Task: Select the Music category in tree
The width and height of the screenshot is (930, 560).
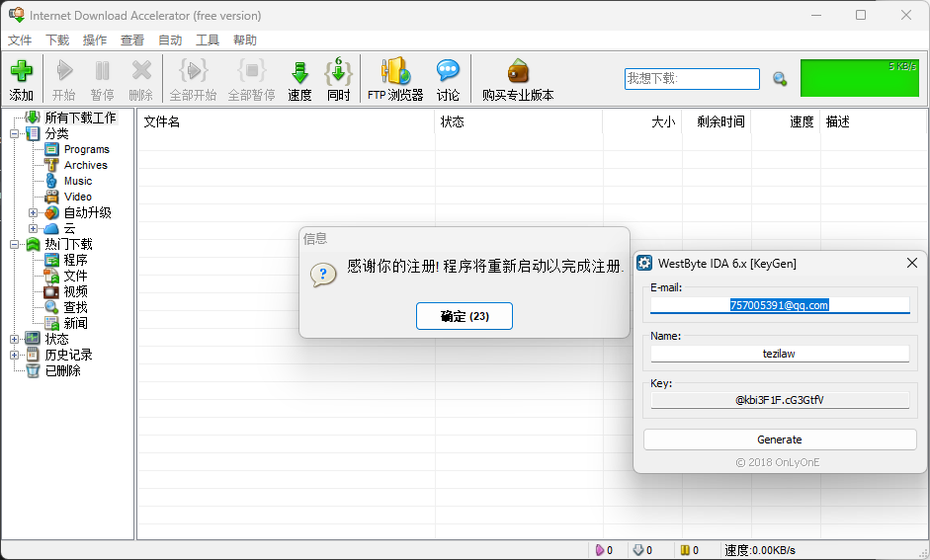Action: pyautogui.click(x=78, y=181)
